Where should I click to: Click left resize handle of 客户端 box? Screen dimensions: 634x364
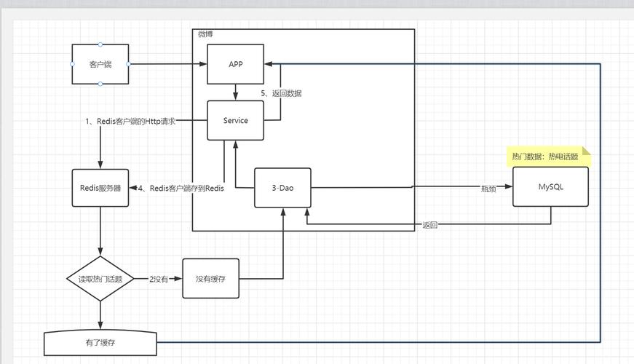[72, 64]
